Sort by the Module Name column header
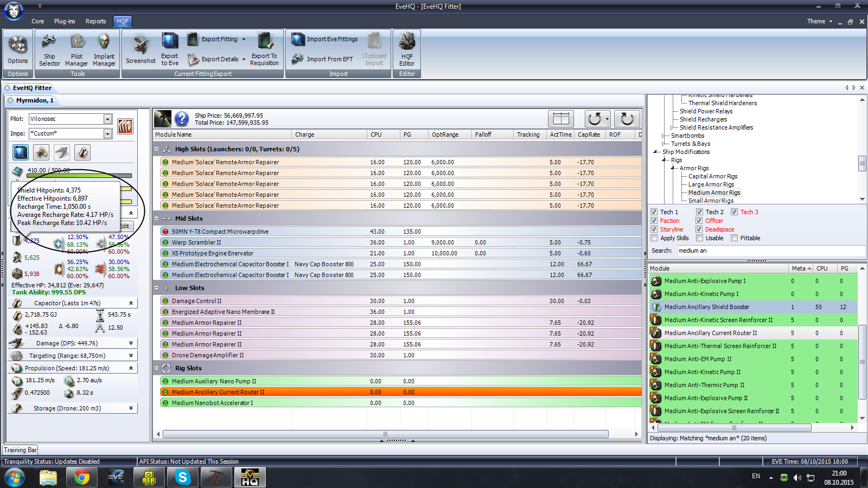The image size is (868, 488). 222,134
